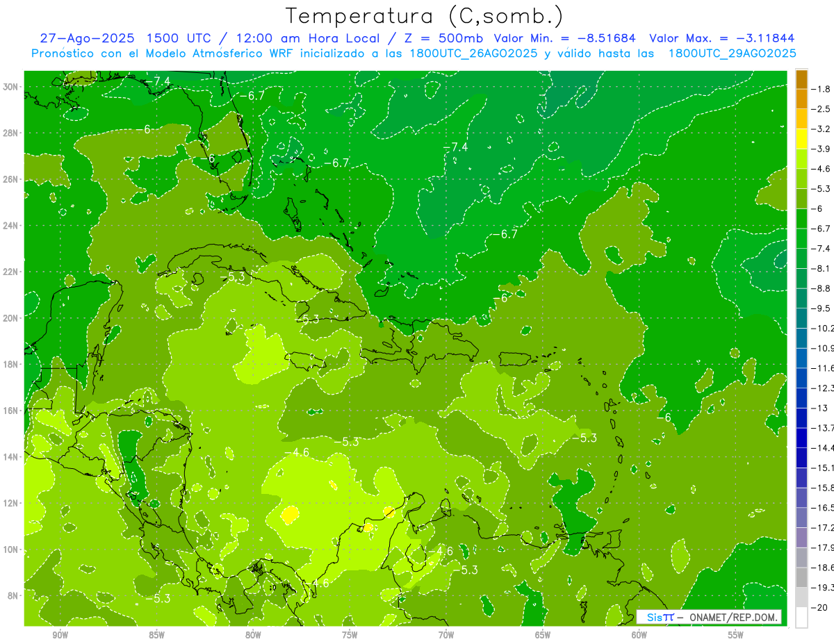Click the 18N latitude axis label
The image size is (834, 644).
12,364
